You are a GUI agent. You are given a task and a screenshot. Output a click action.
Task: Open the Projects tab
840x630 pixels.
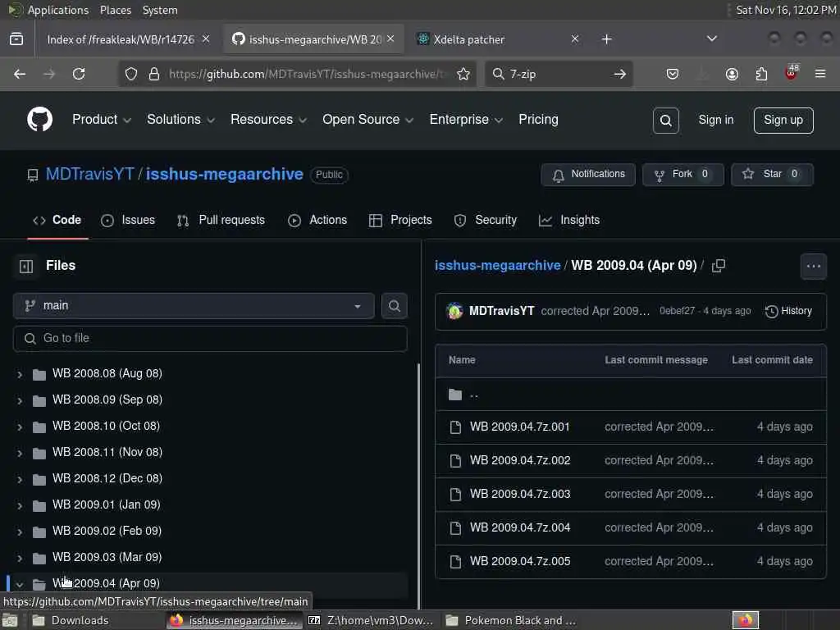(x=400, y=220)
